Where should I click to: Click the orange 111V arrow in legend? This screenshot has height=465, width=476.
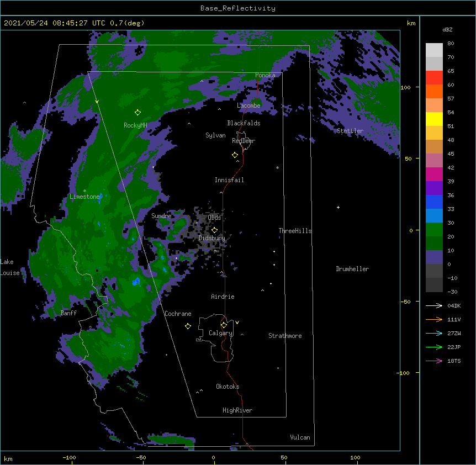click(434, 319)
